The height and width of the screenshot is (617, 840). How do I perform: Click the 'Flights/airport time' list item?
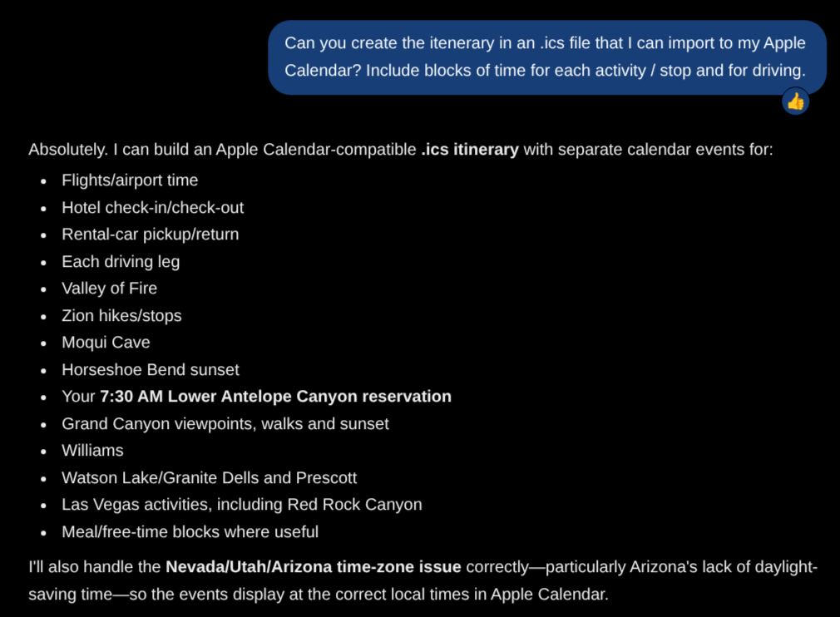pos(130,180)
